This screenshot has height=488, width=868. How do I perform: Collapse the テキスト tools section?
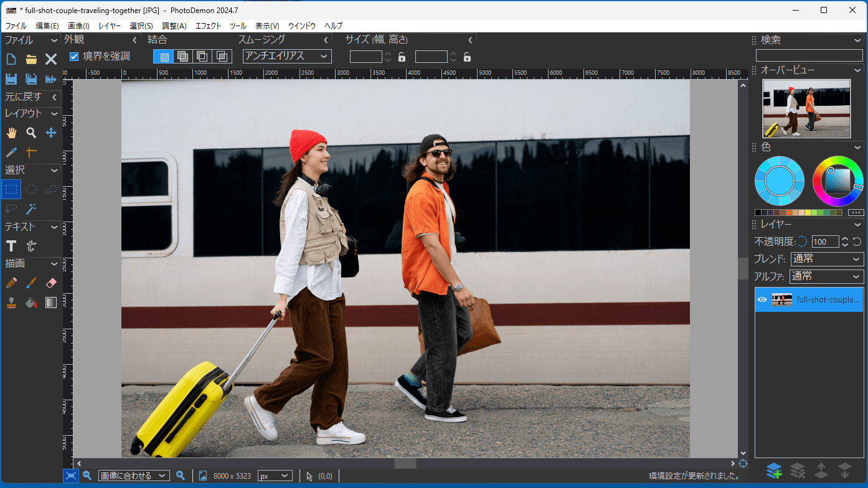point(55,227)
